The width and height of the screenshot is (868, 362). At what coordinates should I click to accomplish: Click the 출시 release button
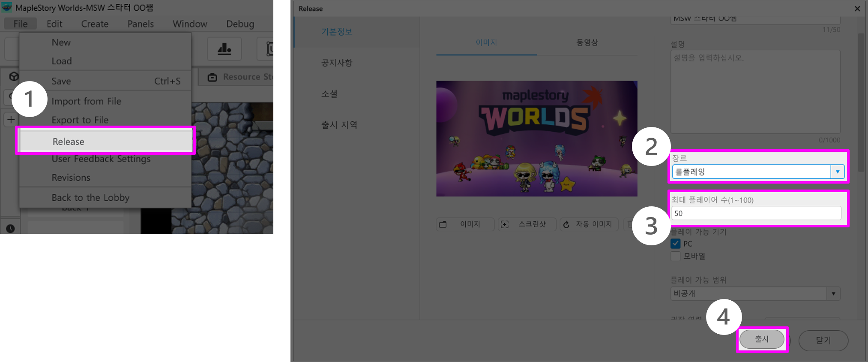coord(762,339)
